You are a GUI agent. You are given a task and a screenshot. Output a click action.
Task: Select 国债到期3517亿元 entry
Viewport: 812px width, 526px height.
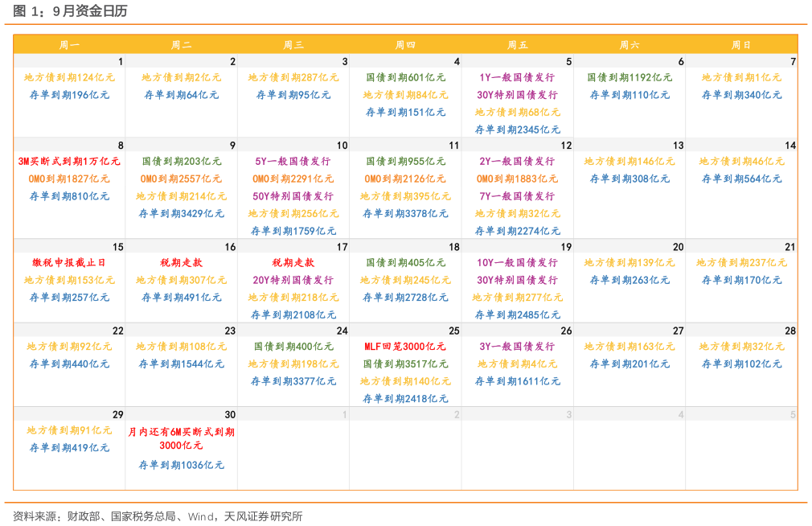[405, 364]
